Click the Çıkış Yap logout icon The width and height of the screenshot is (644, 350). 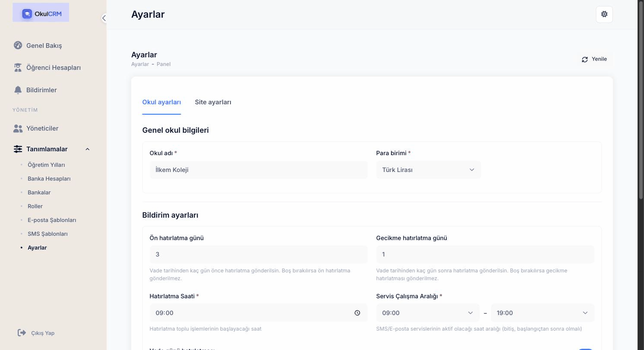coord(22,332)
